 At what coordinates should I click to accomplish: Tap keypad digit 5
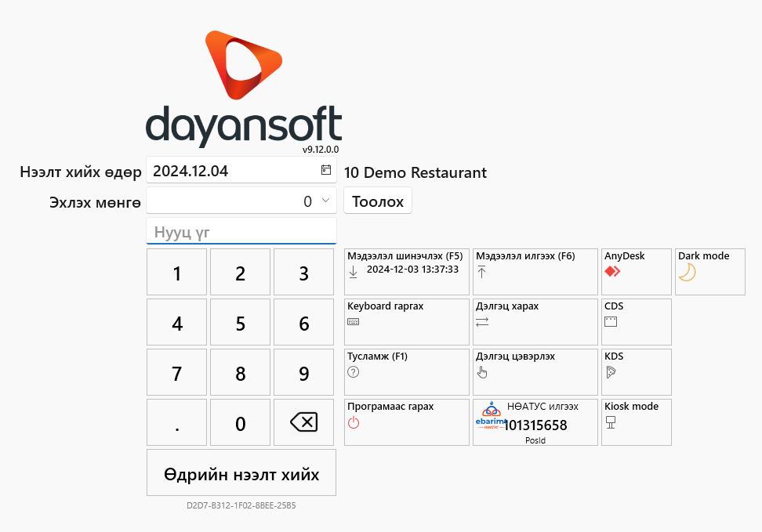coord(240,322)
